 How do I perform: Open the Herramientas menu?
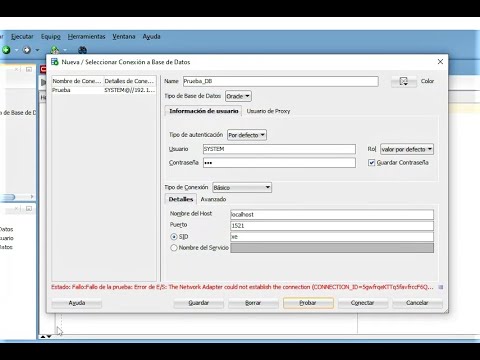pyautogui.click(x=86, y=36)
